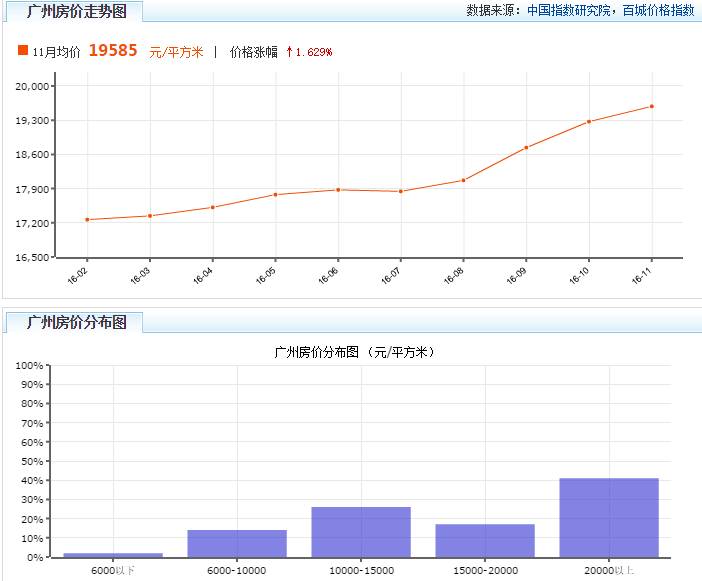
Task: Click the 16-05 data point on the trend line
Action: coord(275,194)
